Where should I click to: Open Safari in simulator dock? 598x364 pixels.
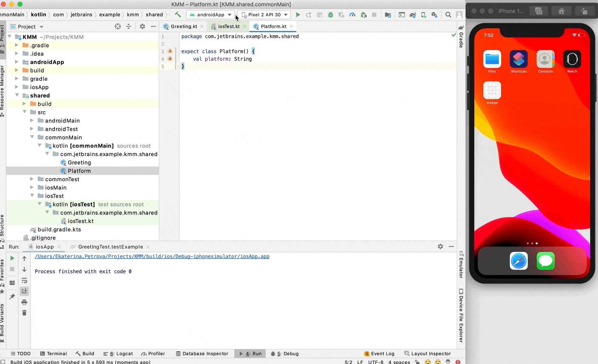point(519,261)
